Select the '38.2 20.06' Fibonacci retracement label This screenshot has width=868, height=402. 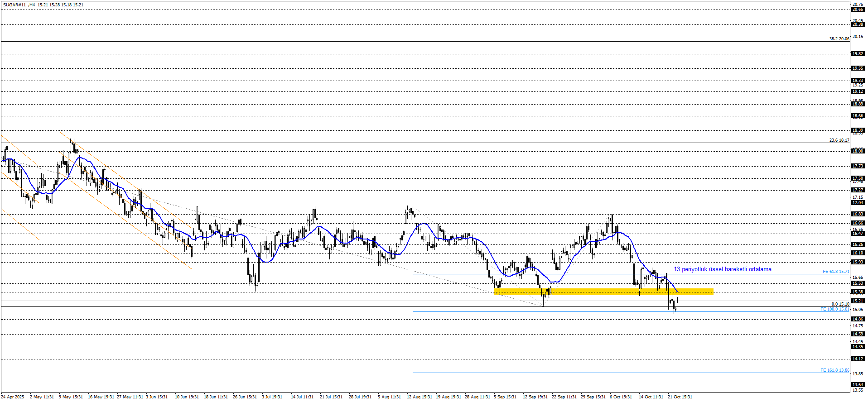coord(839,39)
